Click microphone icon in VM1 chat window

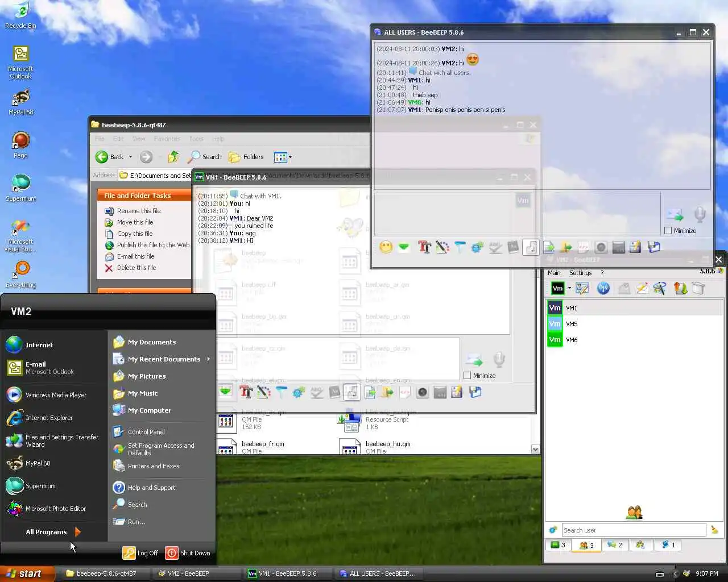click(x=499, y=360)
